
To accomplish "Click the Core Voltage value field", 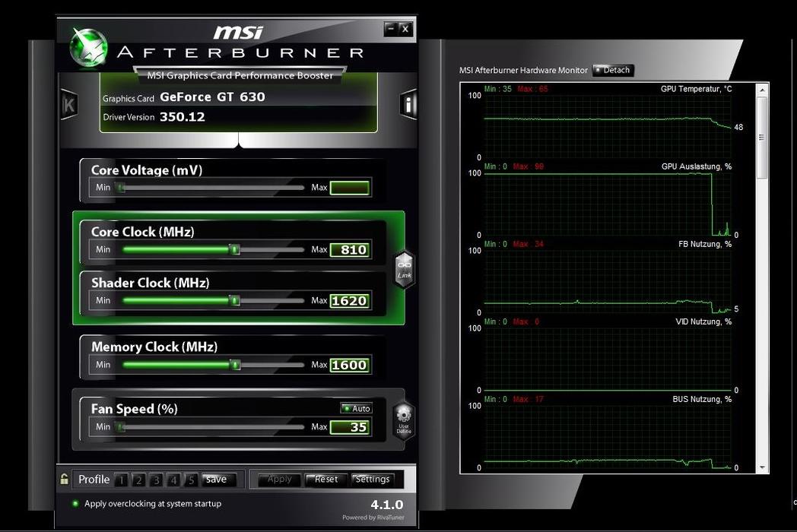I will (350, 188).
